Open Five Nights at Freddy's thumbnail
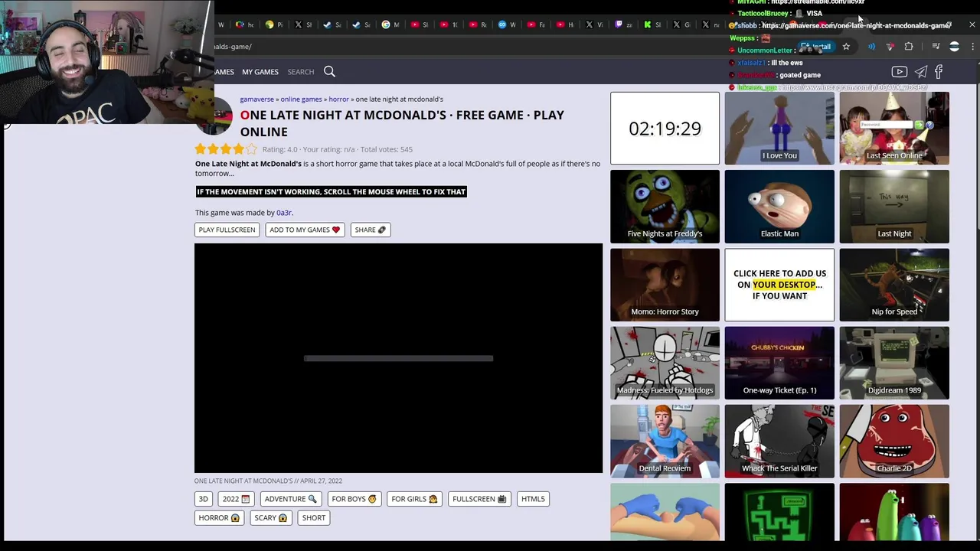This screenshot has width=980, height=551. (665, 207)
